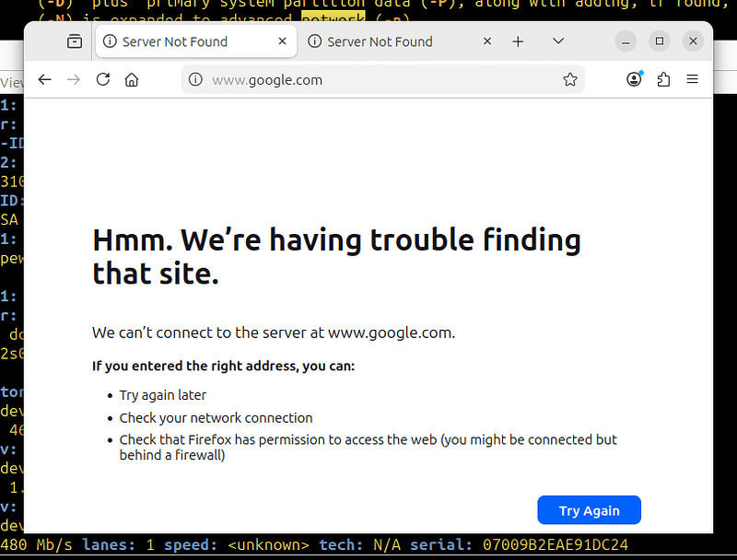The image size is (737, 560).
Task: Reload the current page
Action: [102, 79]
